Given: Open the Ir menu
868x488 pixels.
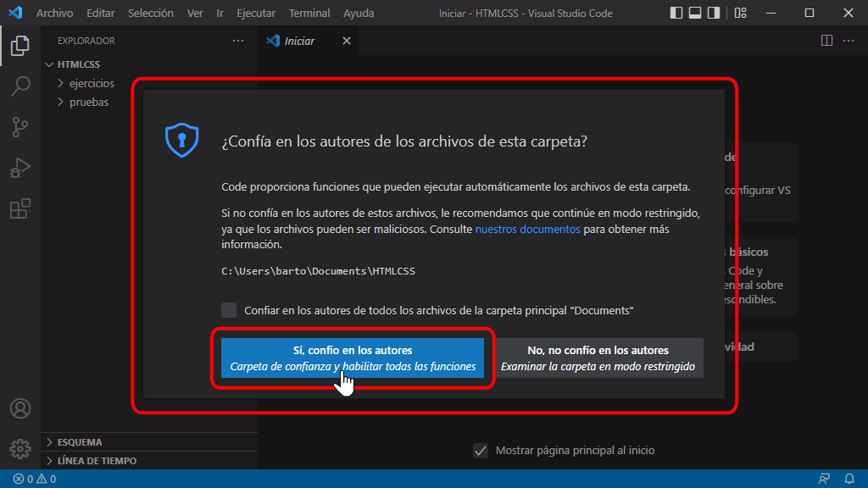Looking at the screenshot, I should coord(220,13).
